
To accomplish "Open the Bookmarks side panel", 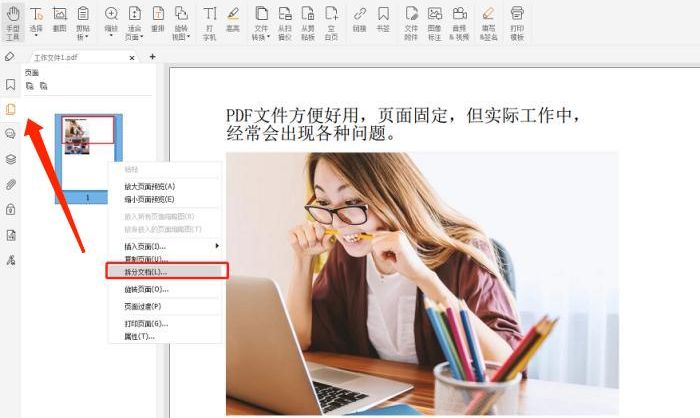I will [x=10, y=84].
